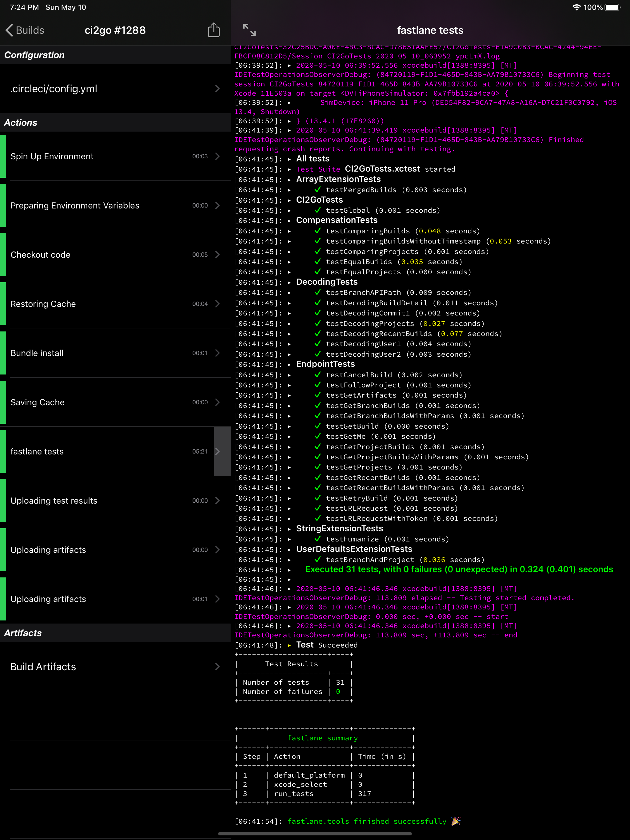Open Saving Cache action
The width and height of the screenshot is (630, 840).
click(115, 402)
